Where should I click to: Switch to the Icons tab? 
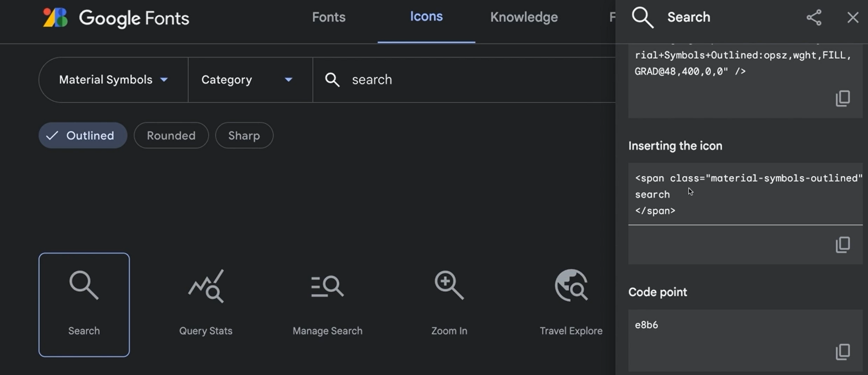[426, 17]
